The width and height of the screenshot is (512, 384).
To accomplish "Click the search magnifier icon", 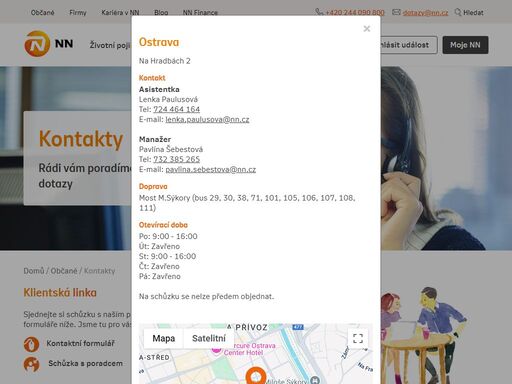I will 458,12.
